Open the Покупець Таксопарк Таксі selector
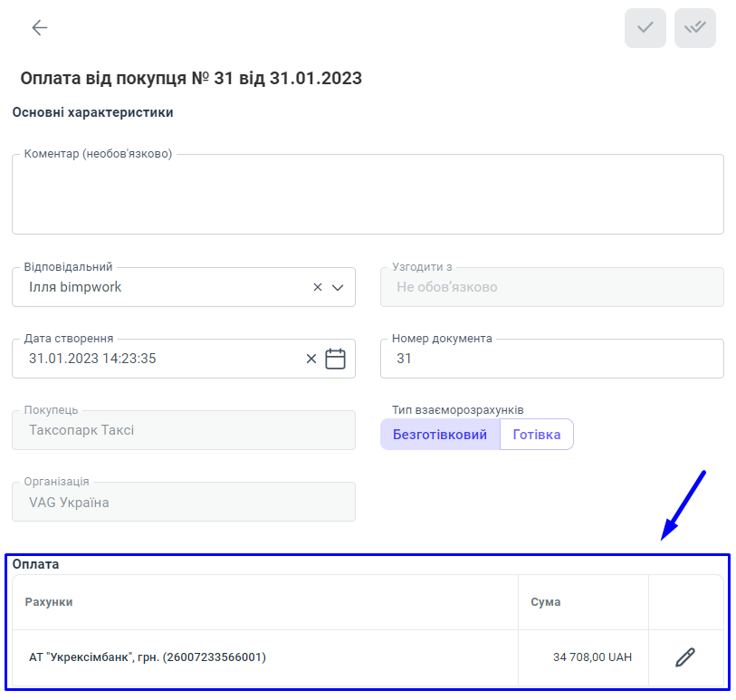The height and width of the screenshot is (700, 736). coord(183,430)
